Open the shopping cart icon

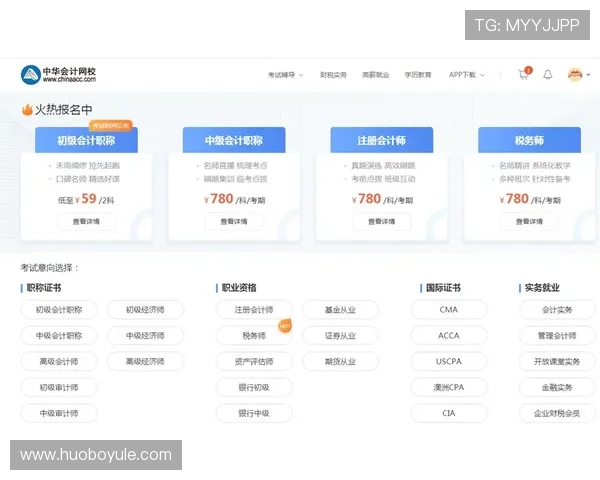point(523,75)
